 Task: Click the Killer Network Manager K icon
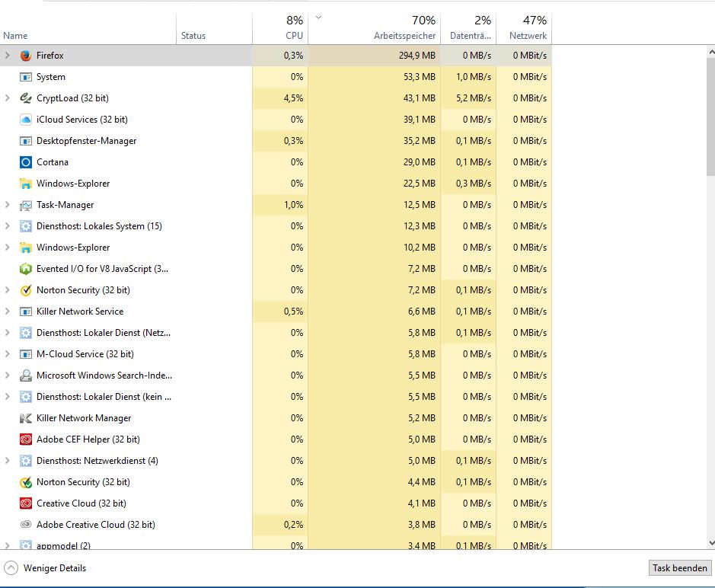pos(26,418)
